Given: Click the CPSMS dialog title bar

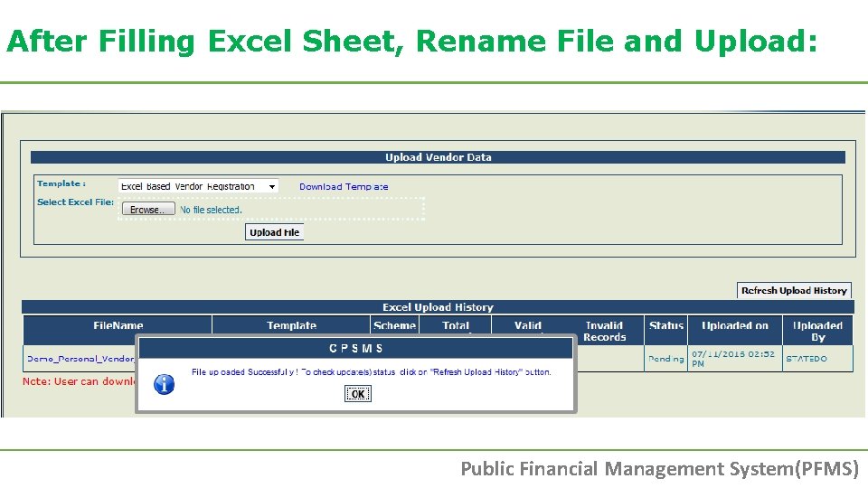Looking at the screenshot, I should [355, 348].
